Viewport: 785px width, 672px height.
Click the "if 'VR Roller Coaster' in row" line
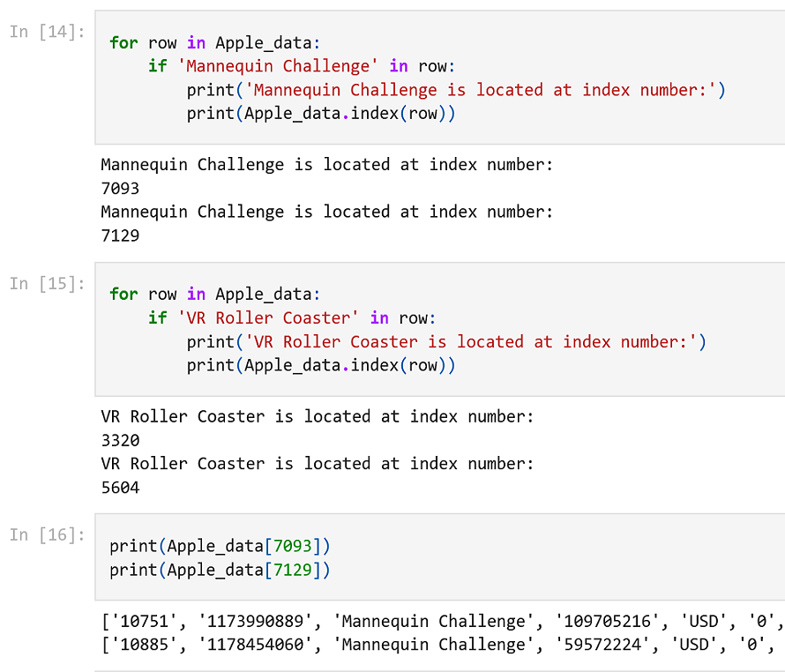[292, 317]
